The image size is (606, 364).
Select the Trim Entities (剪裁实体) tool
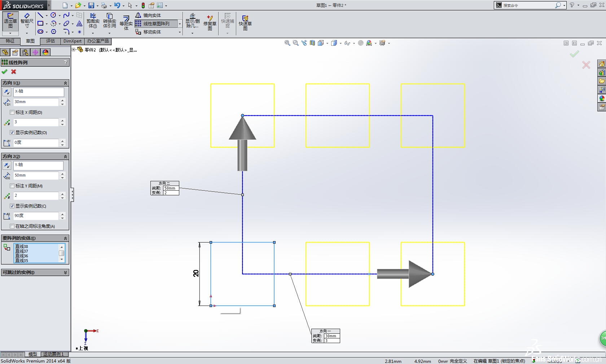(93, 21)
